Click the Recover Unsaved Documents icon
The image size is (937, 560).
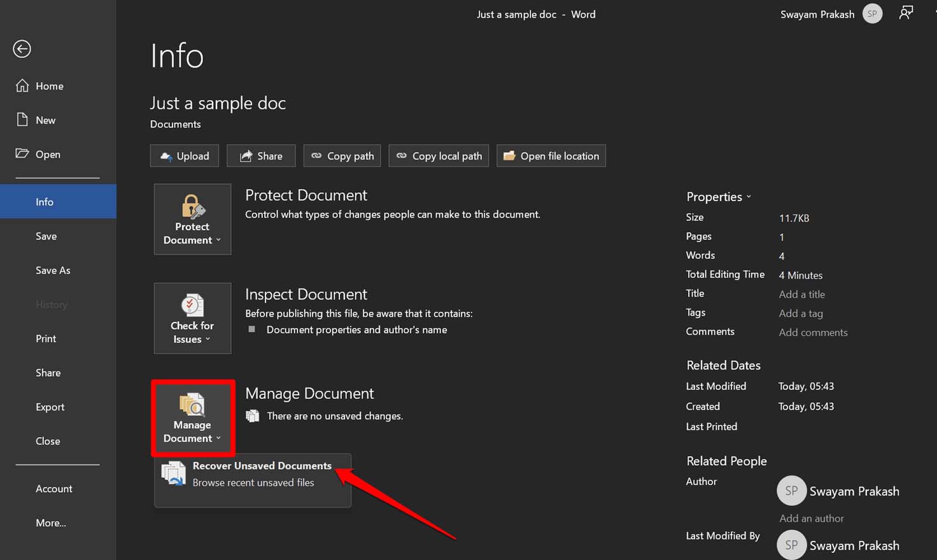pos(173,474)
